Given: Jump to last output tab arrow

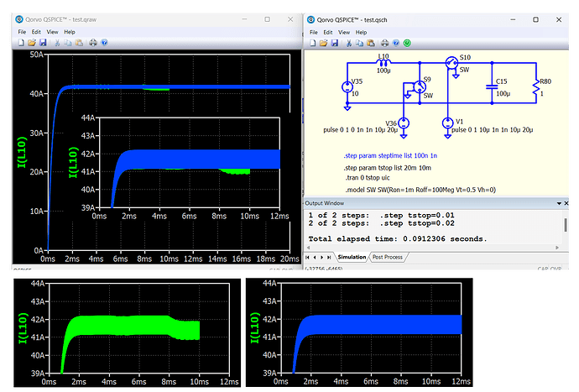Looking at the screenshot, I should (329, 257).
